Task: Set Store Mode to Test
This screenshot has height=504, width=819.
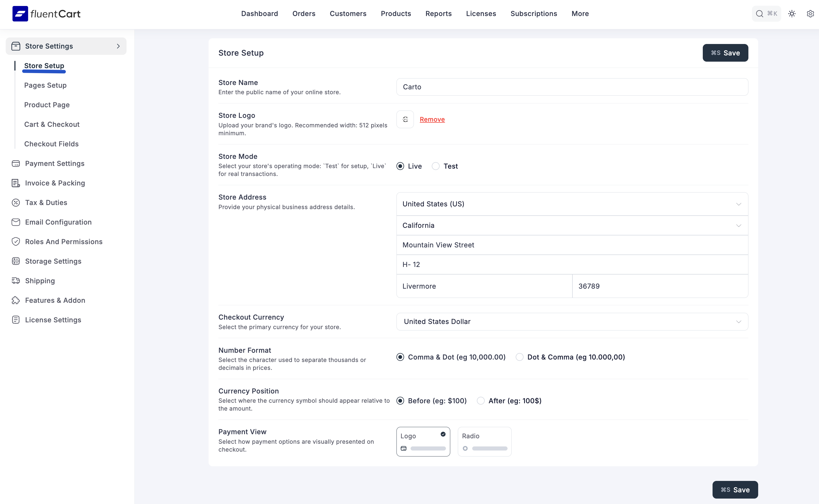Action: tap(435, 166)
